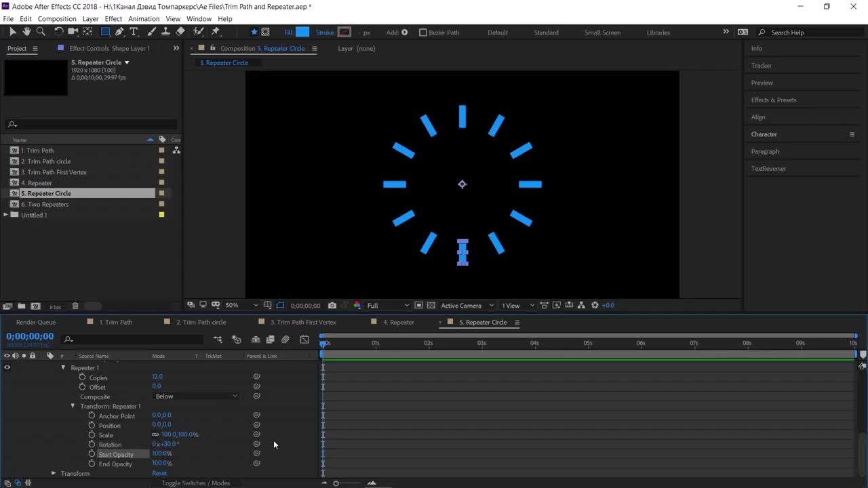This screenshot has height=488, width=868.
Task: Select the Selection arrow tool
Action: coord(12,32)
